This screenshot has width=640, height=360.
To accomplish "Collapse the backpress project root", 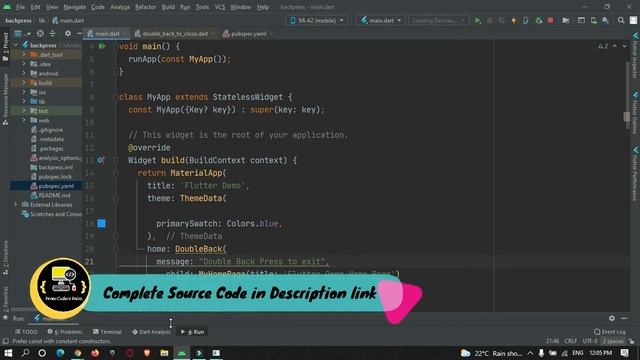I will (16, 45).
